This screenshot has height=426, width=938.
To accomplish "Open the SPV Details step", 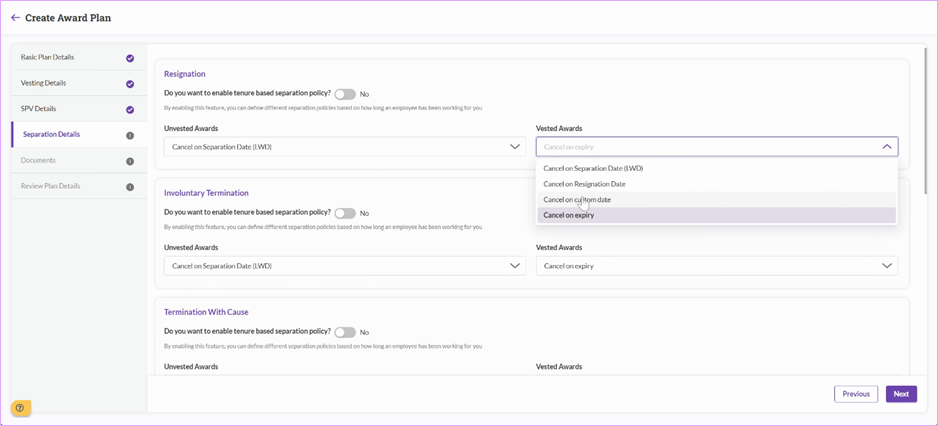I will 79,109.
